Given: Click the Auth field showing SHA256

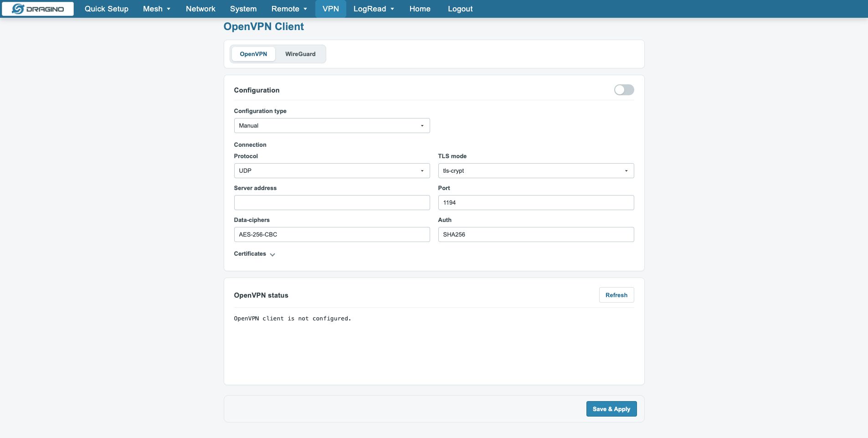Looking at the screenshot, I should pyautogui.click(x=536, y=234).
